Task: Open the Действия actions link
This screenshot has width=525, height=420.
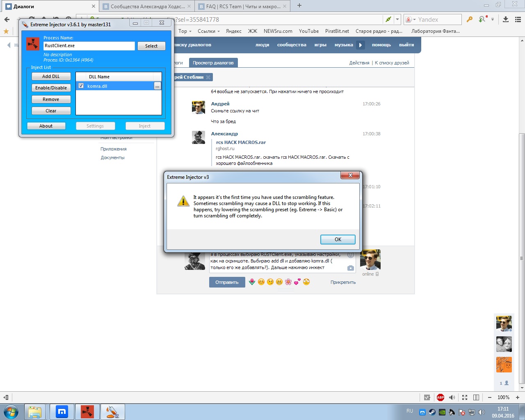Action: [359, 63]
